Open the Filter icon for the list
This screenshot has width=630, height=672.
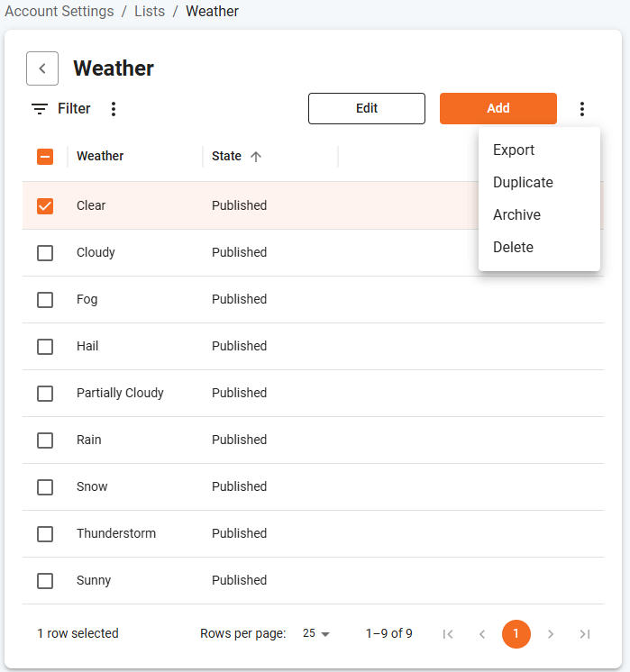click(40, 109)
